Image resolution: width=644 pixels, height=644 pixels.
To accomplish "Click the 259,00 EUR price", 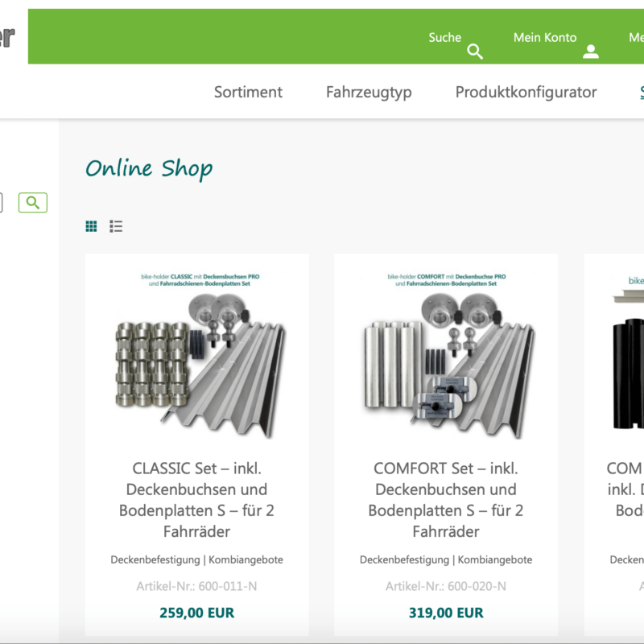I will pyautogui.click(x=196, y=613).
